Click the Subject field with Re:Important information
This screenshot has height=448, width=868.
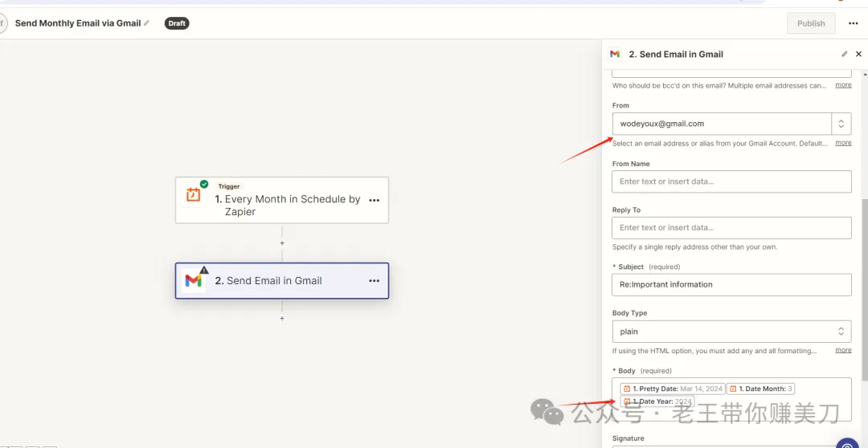click(x=731, y=285)
